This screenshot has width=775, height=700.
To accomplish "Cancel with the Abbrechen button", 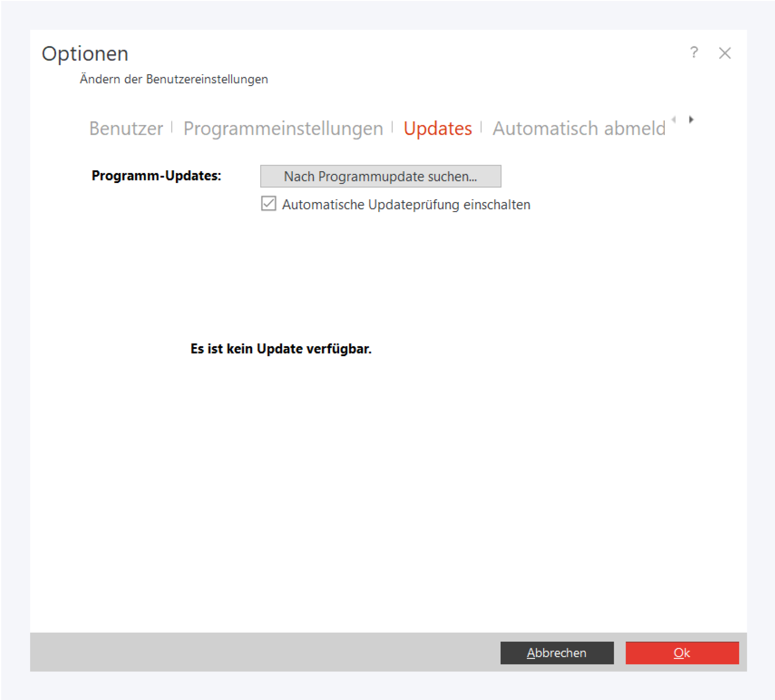I will [557, 653].
